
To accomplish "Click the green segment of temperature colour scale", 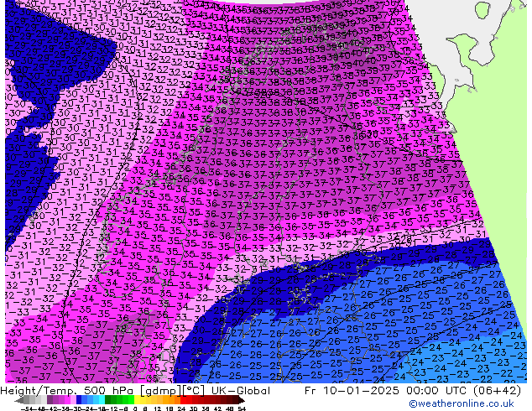I will coord(119,399).
